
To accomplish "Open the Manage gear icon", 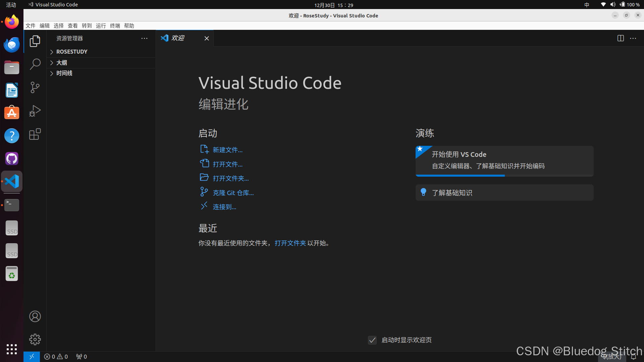I will 35,339.
